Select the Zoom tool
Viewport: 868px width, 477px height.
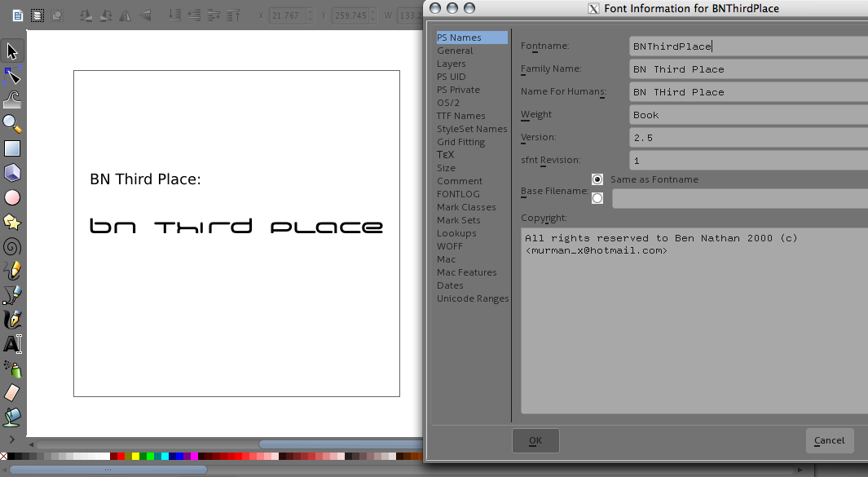point(11,124)
